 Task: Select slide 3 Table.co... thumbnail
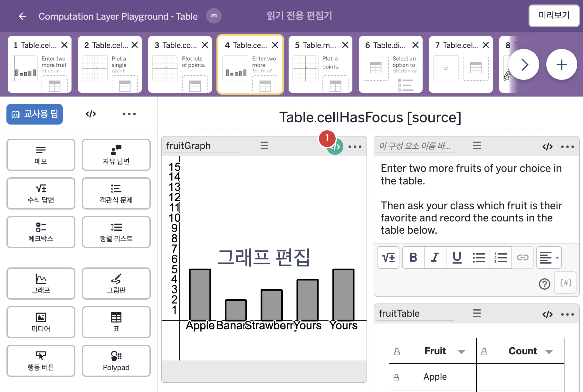pyautogui.click(x=180, y=64)
